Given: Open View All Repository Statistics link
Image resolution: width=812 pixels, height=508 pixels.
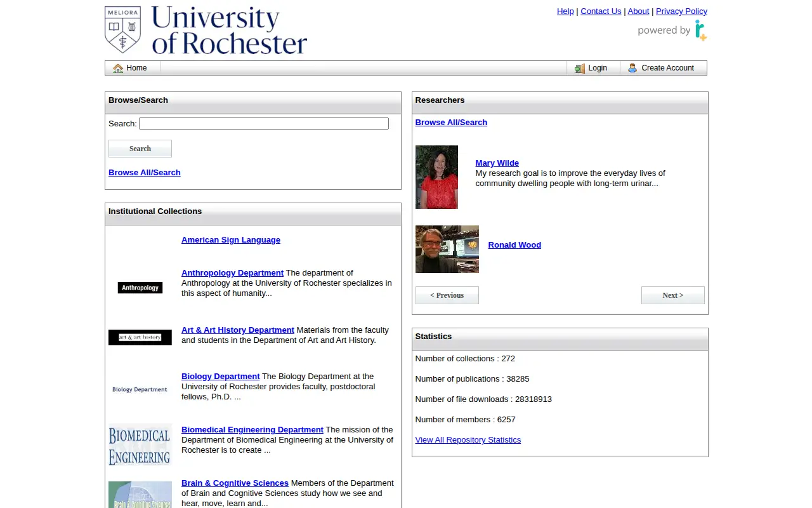Looking at the screenshot, I should click(x=468, y=440).
